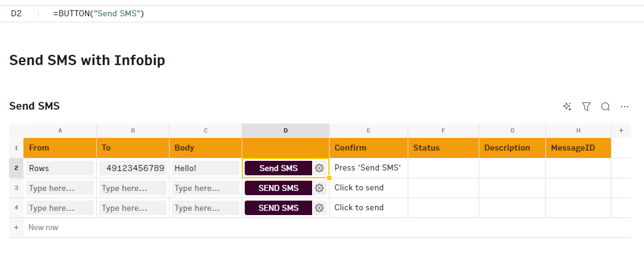Click the SEND SMS button in row 3

click(x=278, y=188)
